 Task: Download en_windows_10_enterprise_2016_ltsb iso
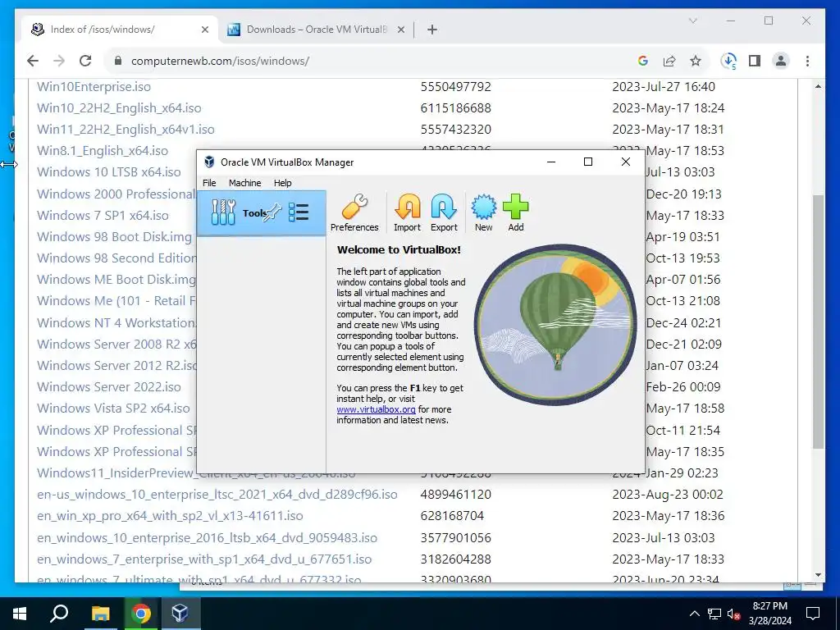(x=207, y=537)
